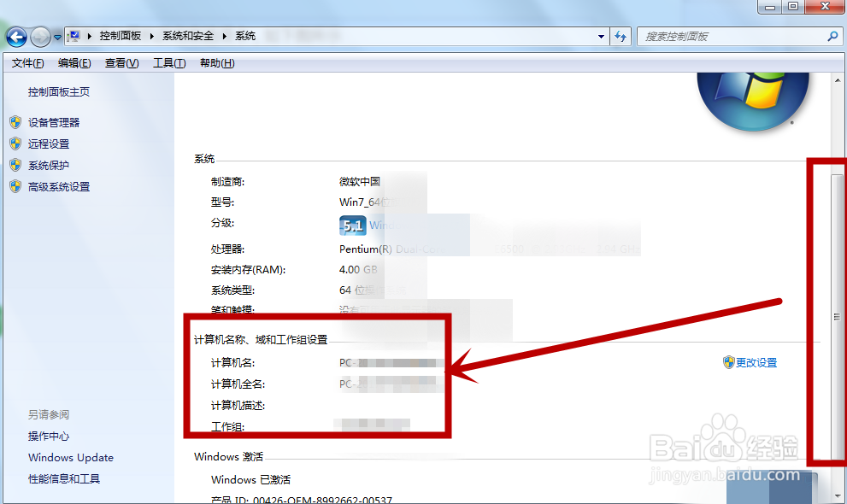Open 操作中心 under 另请参阅
The height and width of the screenshot is (504, 847).
(49, 436)
